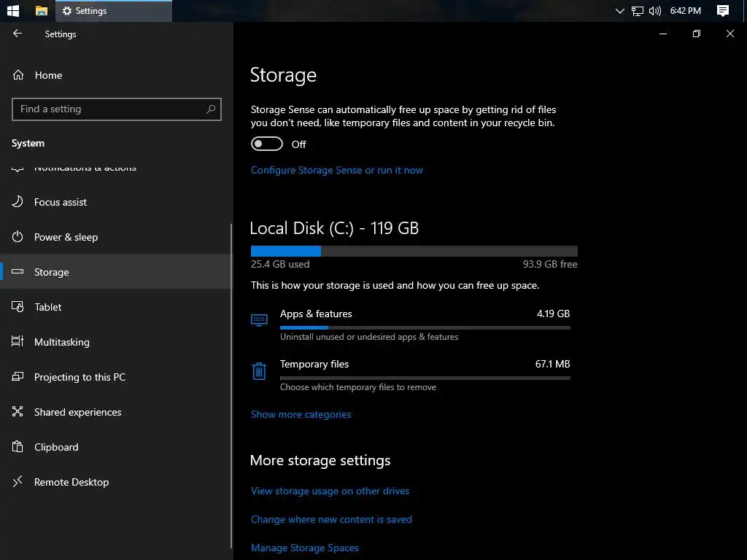Click the 6:42 PM clock
747x560 pixels.
[685, 10]
